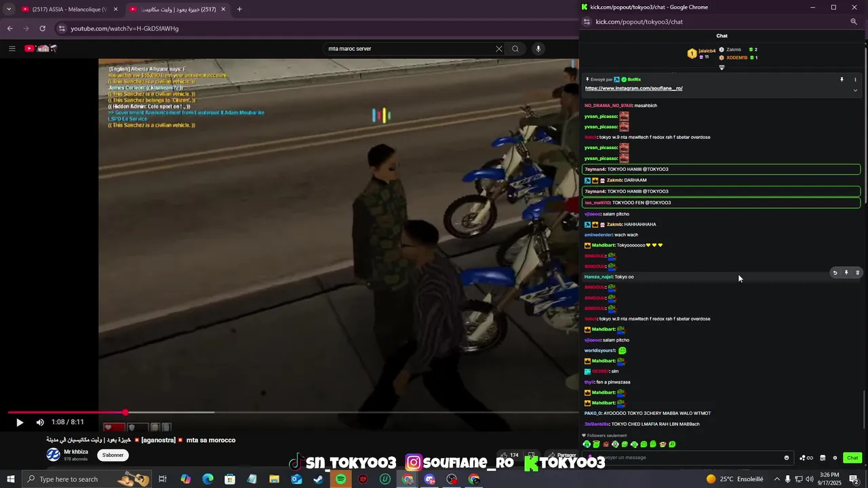Reply to the Hamza_najel message
This screenshot has height=488, width=868.
[835, 272]
